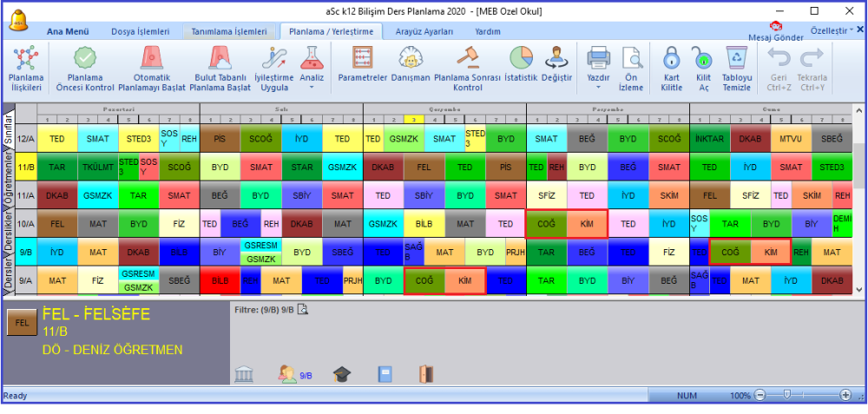Click the 9/B student filter icon
Viewport: 868px width, 414px height.
(x=287, y=375)
